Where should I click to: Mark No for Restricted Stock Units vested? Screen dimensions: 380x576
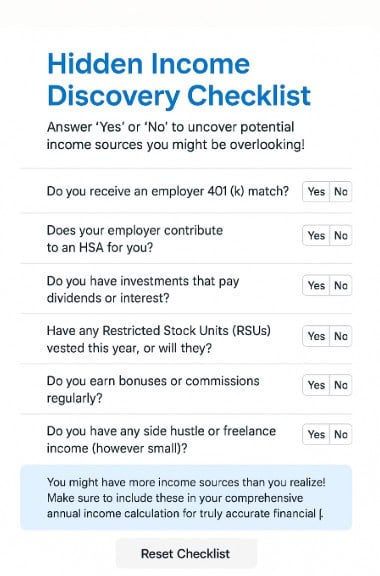tap(341, 336)
